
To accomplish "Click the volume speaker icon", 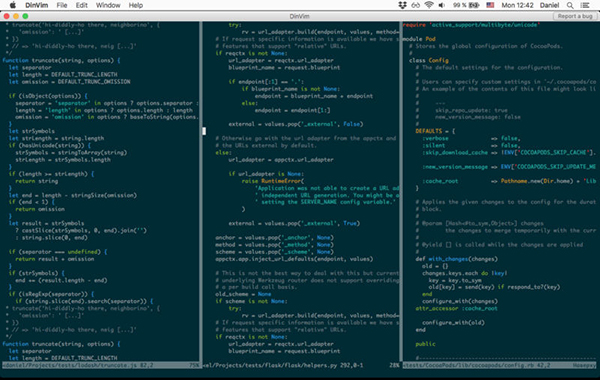I will 442,5.
